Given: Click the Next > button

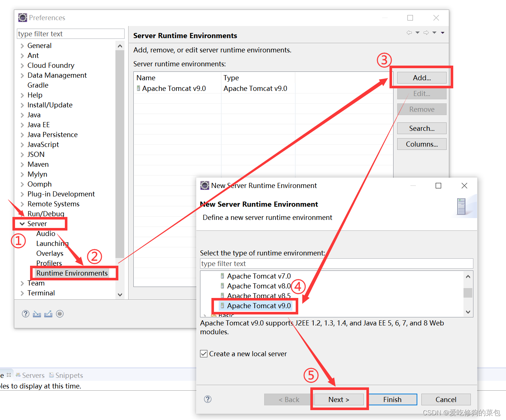Looking at the screenshot, I should pyautogui.click(x=339, y=399).
